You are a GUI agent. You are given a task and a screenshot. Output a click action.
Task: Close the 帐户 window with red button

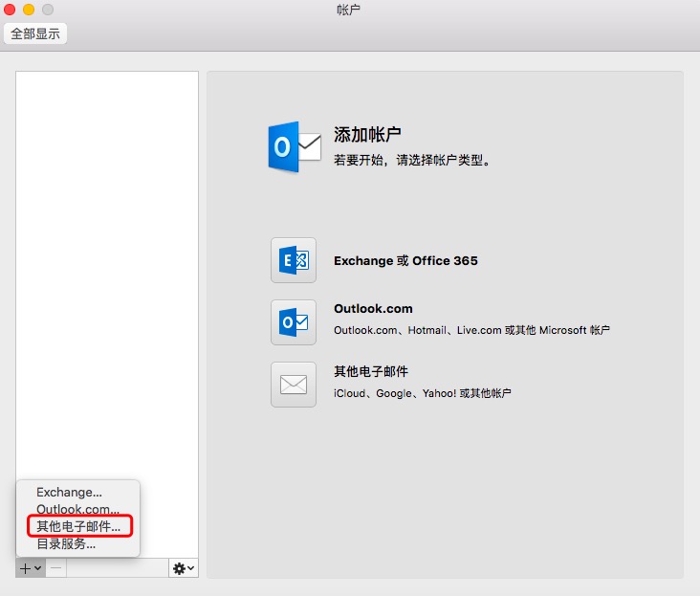pos(10,10)
